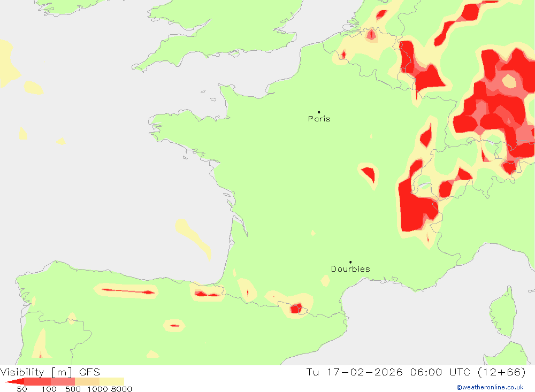535x392 pixels.
Task: Click the 50–100 m red legend swatch
Action: tap(37, 381)
